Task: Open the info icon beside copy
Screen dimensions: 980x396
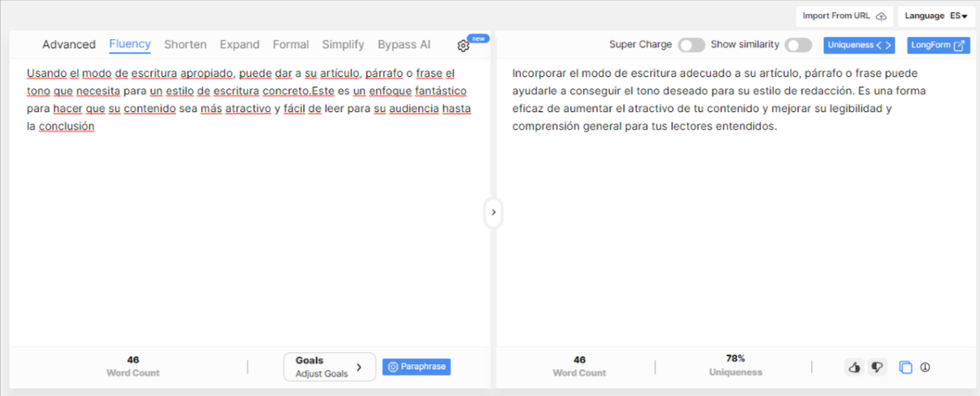Action: pyautogui.click(x=925, y=367)
